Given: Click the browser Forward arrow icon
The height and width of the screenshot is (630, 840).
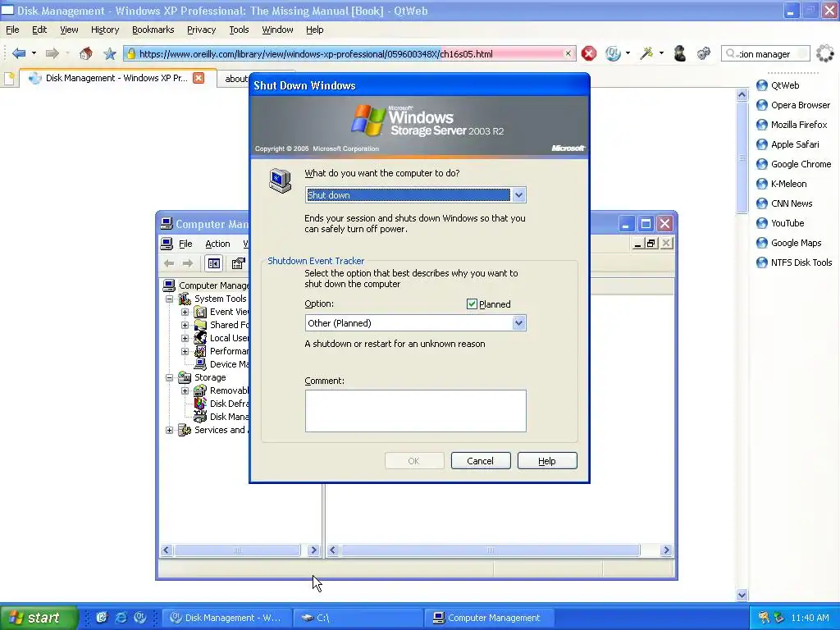Looking at the screenshot, I should coord(52,53).
